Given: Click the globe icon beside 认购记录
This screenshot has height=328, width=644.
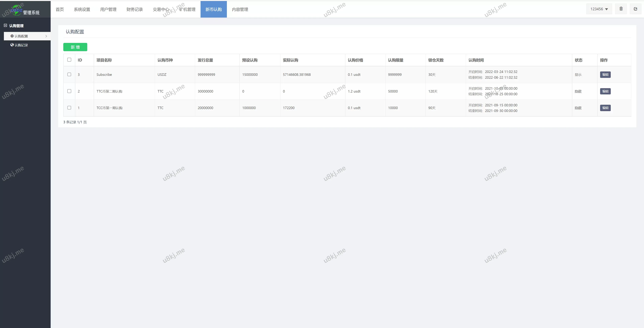Looking at the screenshot, I should [12, 45].
